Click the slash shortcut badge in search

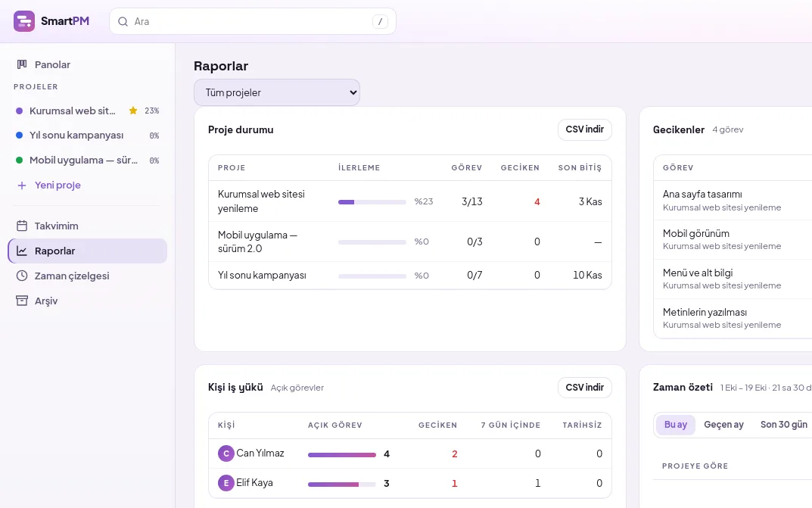pyautogui.click(x=380, y=22)
